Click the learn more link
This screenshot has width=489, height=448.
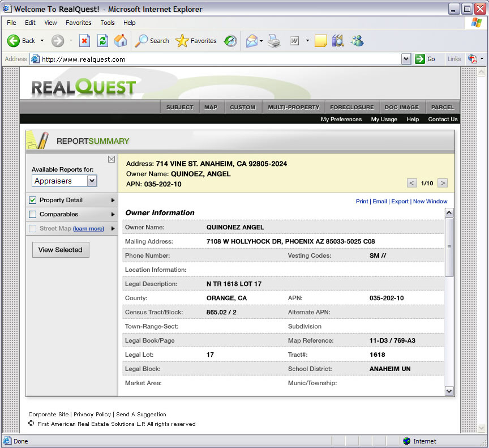pos(88,229)
